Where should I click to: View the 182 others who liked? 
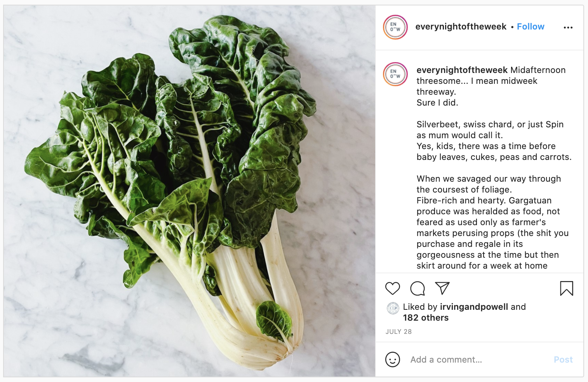coord(426,318)
